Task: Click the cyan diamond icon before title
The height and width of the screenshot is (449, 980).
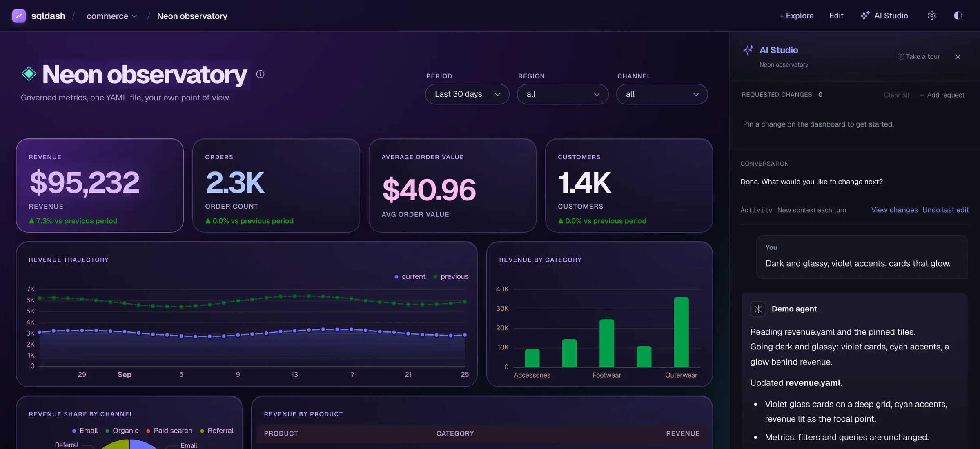Action: coord(29,74)
